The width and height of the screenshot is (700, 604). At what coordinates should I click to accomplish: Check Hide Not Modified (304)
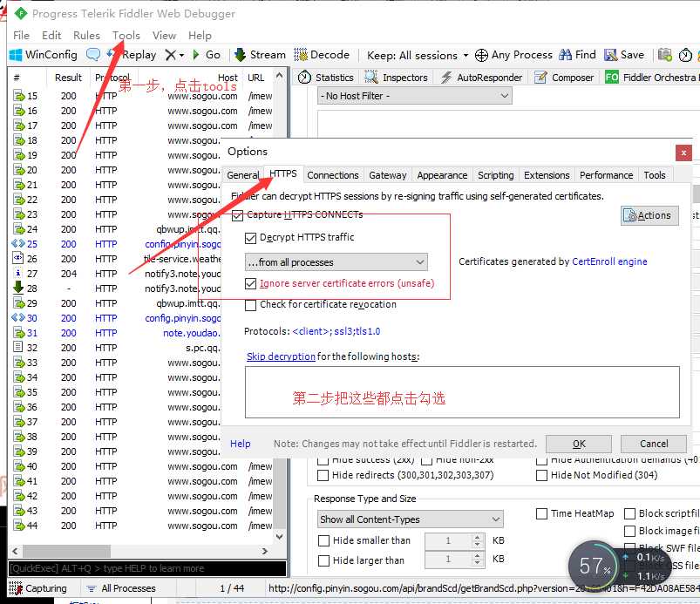[x=541, y=475]
